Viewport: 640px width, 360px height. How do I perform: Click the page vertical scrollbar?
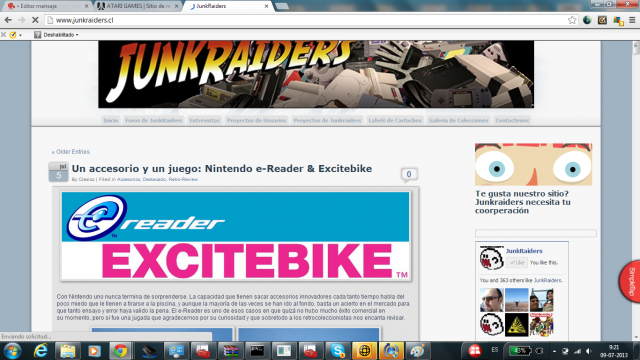tap(636, 190)
